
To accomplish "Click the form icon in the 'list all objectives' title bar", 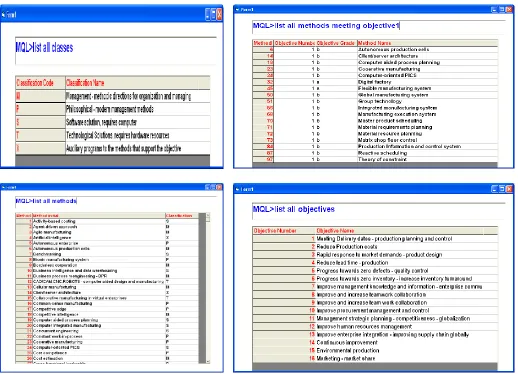I will tap(237, 189).
